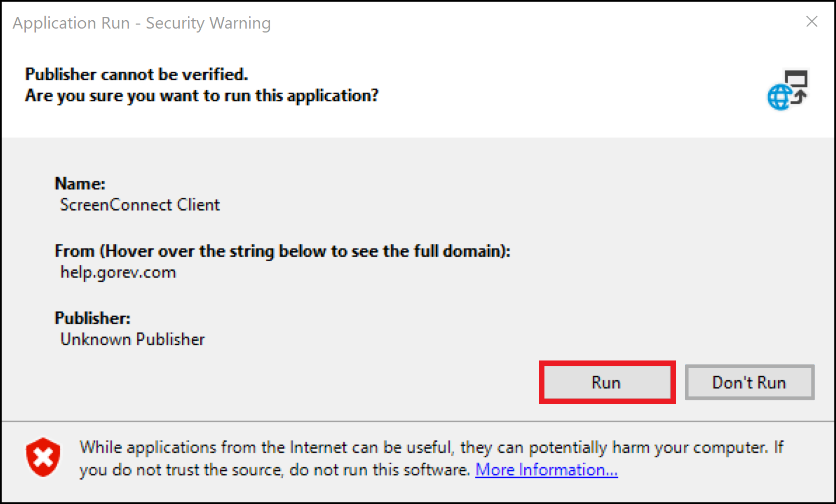
Task: Click the blue globe part of the icon
Action: [x=780, y=98]
